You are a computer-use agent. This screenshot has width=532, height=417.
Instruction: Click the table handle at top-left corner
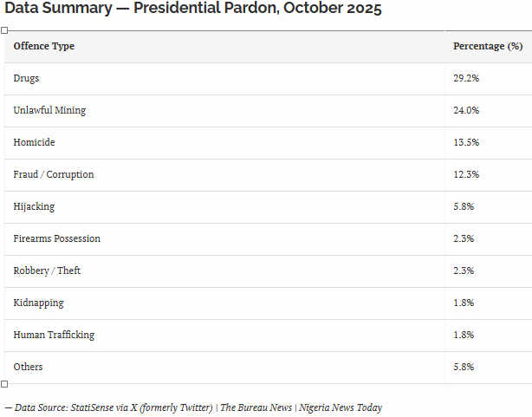[4, 30]
